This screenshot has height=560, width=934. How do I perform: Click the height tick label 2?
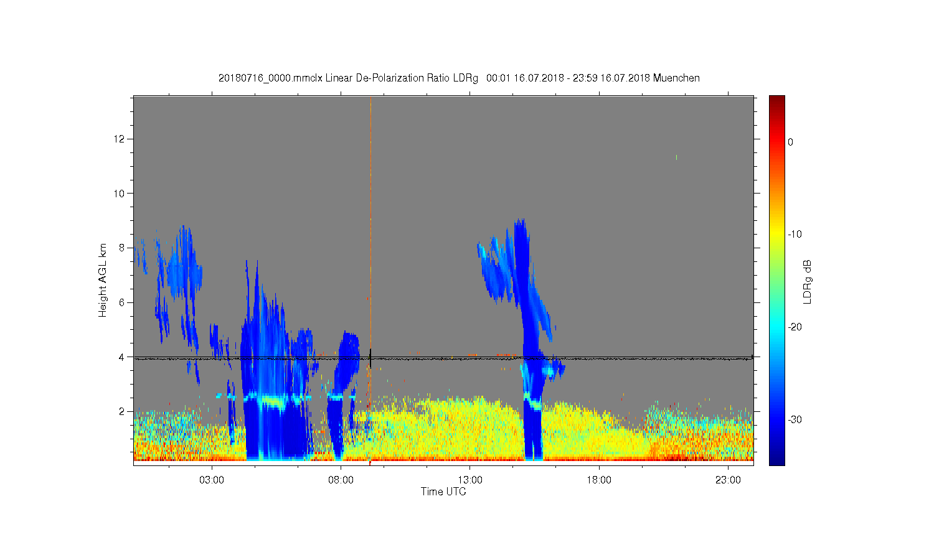point(122,411)
